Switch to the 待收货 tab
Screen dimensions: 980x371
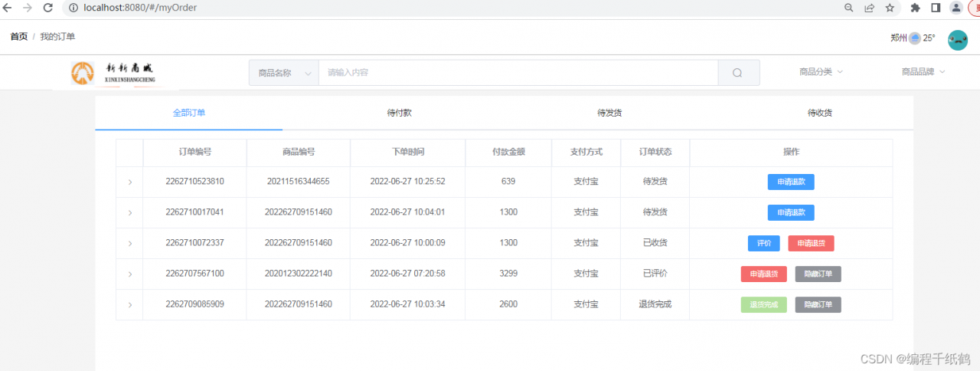coord(820,113)
